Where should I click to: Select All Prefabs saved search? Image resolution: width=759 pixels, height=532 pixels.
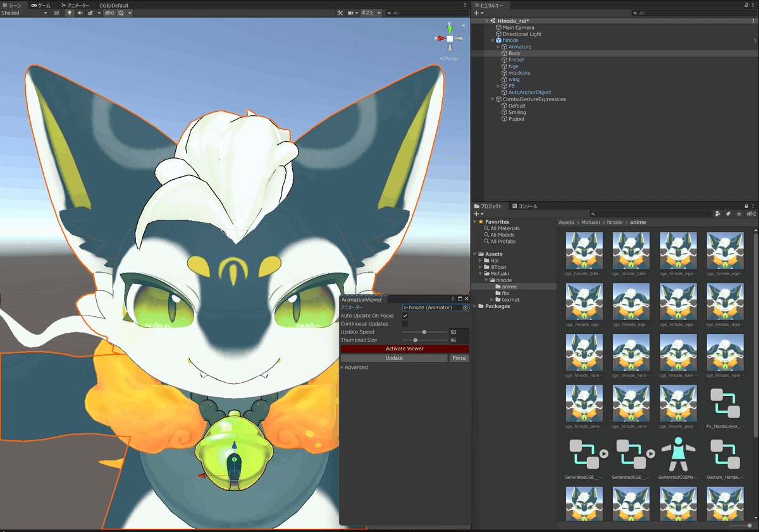tap(503, 241)
